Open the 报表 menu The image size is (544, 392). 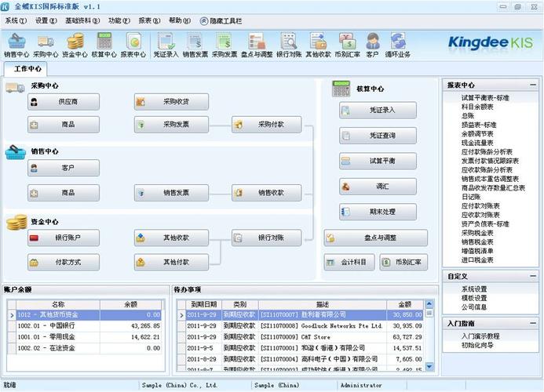pos(149,21)
